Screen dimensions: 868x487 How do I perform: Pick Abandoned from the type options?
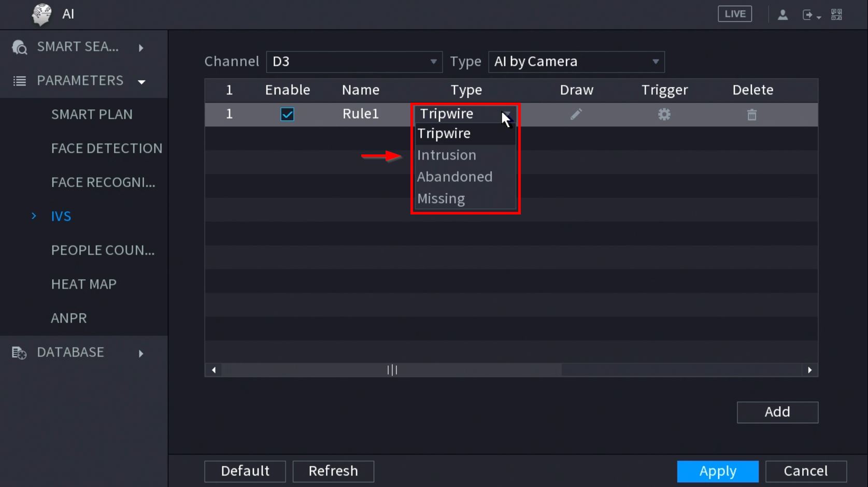coord(454,177)
